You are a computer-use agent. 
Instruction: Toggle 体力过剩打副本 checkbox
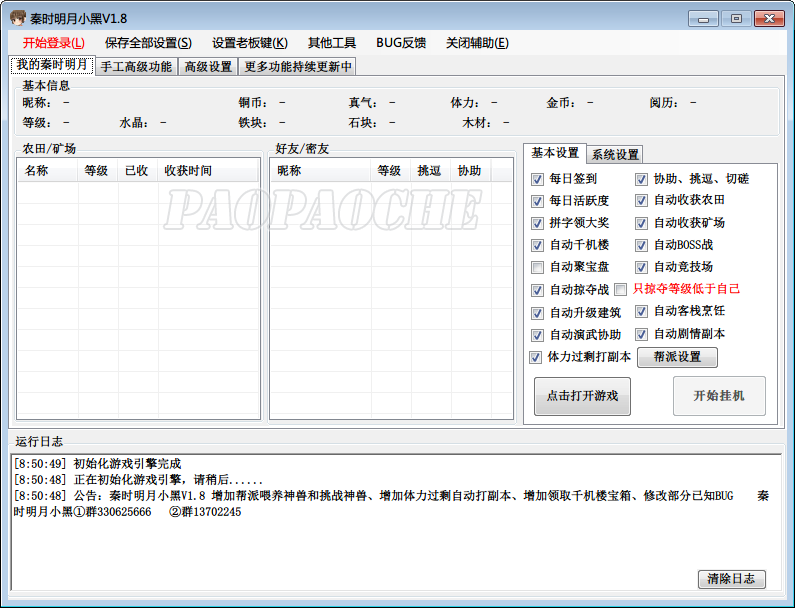535,357
